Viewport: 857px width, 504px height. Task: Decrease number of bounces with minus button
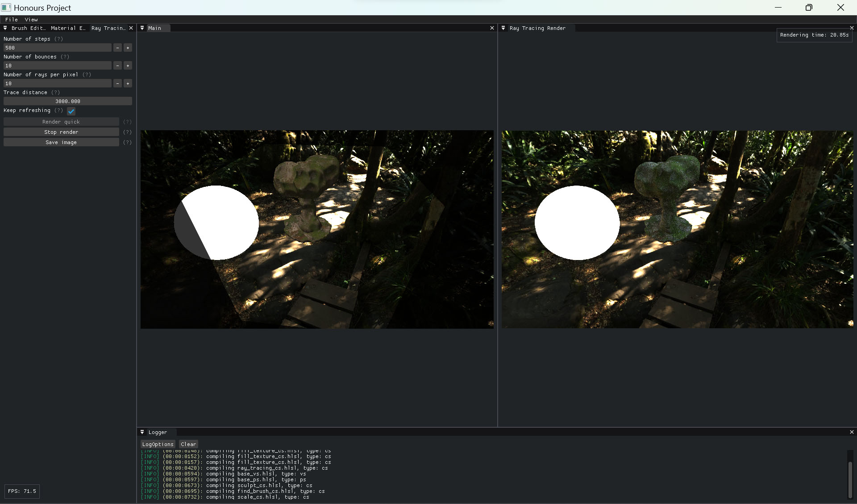point(117,66)
